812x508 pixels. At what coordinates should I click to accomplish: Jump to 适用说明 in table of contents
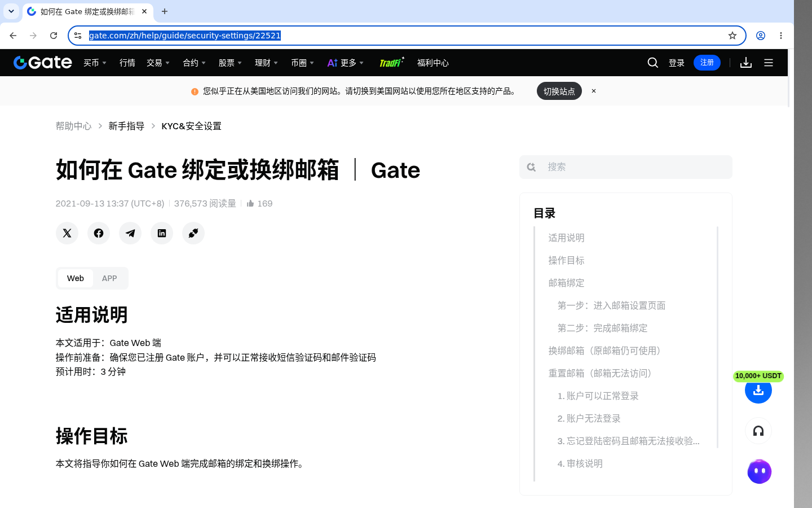tap(566, 238)
